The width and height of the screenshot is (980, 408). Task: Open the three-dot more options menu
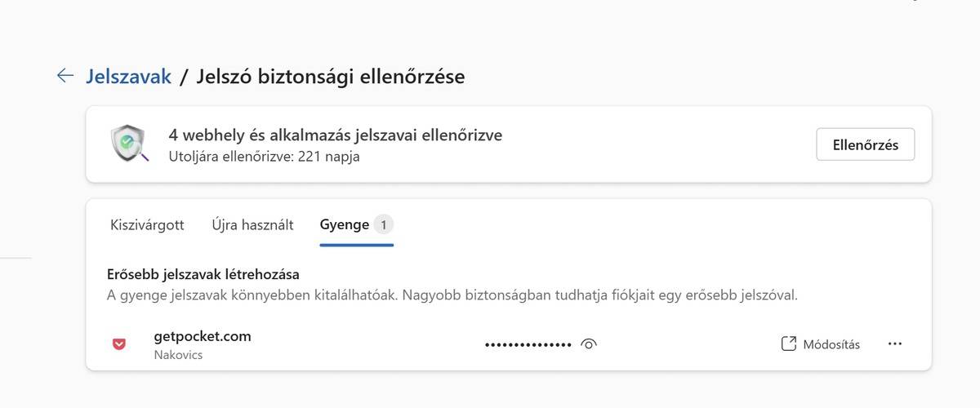coord(895,344)
